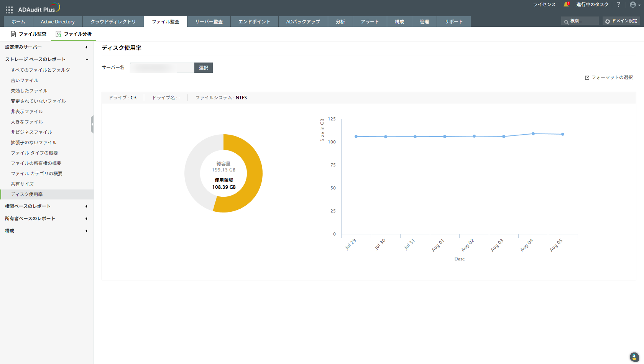Open the ADバックアップ tab
The width and height of the screenshot is (644, 364).
coord(303,21)
